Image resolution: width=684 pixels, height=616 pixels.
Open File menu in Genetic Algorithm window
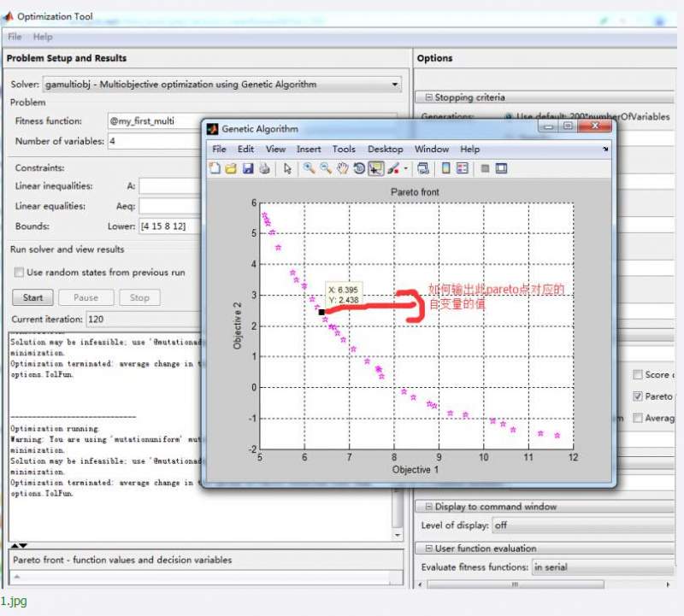[219, 150]
